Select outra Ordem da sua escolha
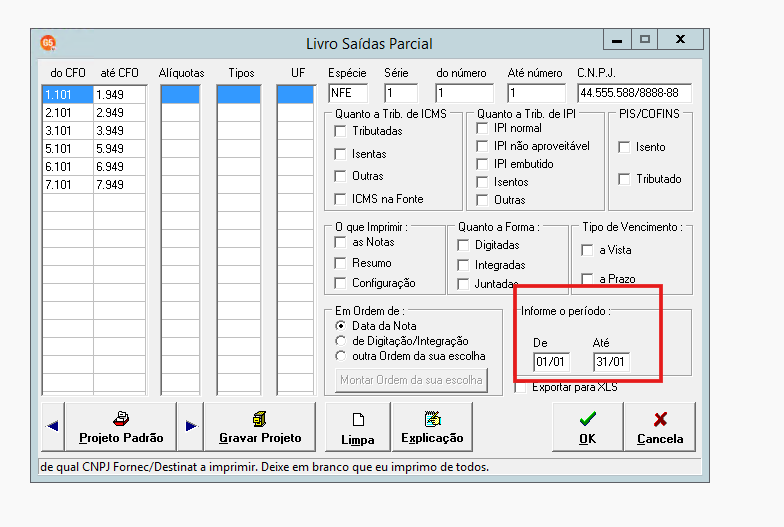 [x=340, y=356]
